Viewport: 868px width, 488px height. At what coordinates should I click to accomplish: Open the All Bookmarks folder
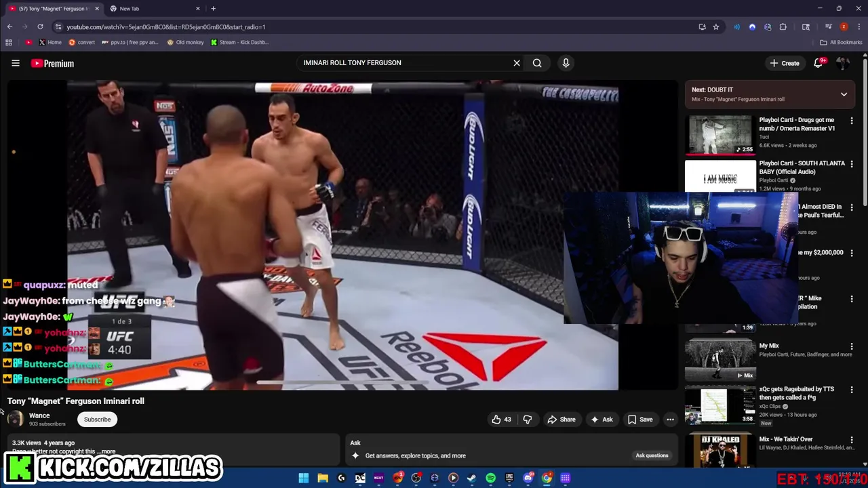pyautogui.click(x=841, y=42)
